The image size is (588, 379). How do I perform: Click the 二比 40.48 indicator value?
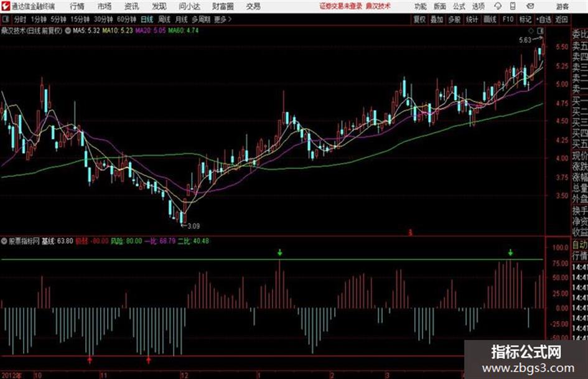(193, 241)
